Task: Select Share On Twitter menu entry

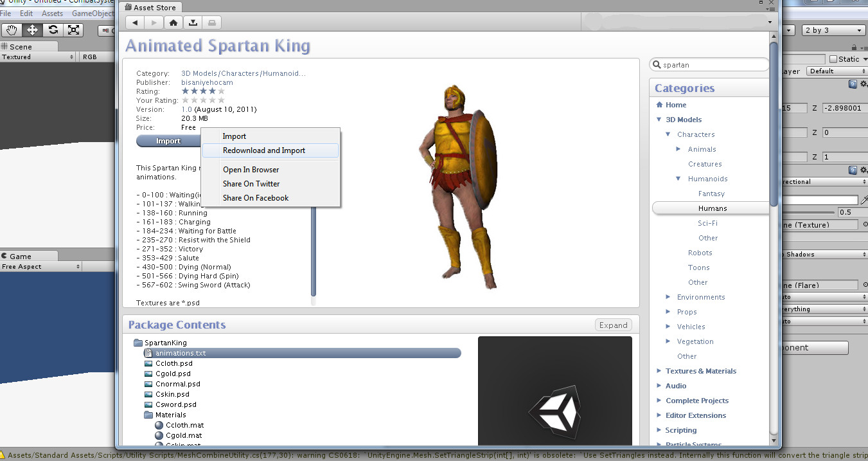Action: click(251, 184)
